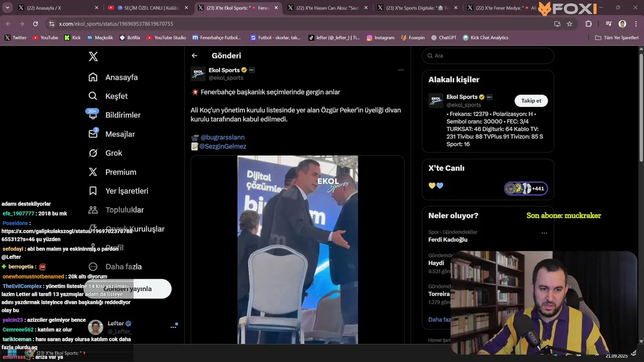Click into the Ara search field

click(488, 56)
